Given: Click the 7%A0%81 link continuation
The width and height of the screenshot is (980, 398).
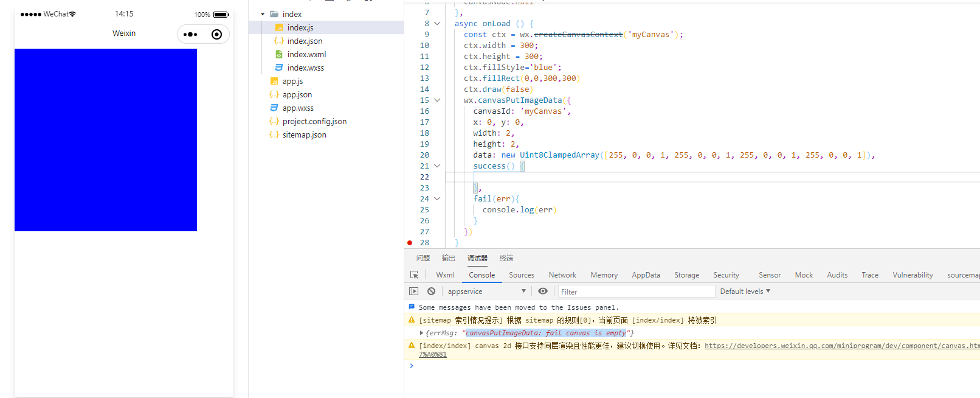Looking at the screenshot, I should coord(432,354).
